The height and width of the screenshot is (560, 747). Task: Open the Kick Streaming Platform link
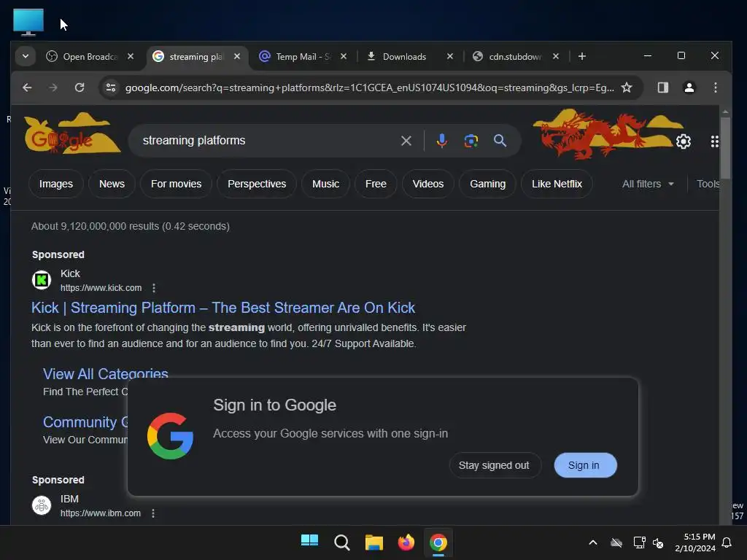223,308
